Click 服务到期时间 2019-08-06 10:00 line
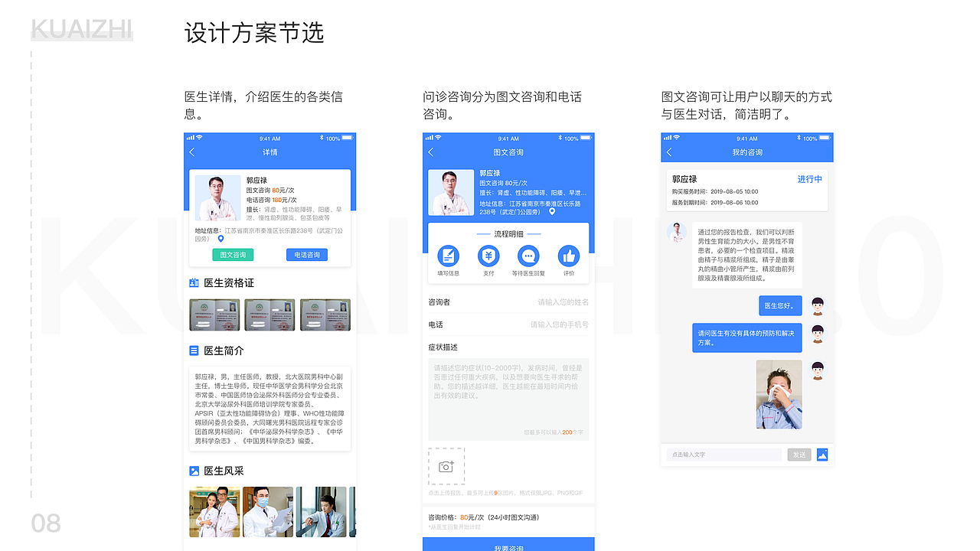 [715, 203]
